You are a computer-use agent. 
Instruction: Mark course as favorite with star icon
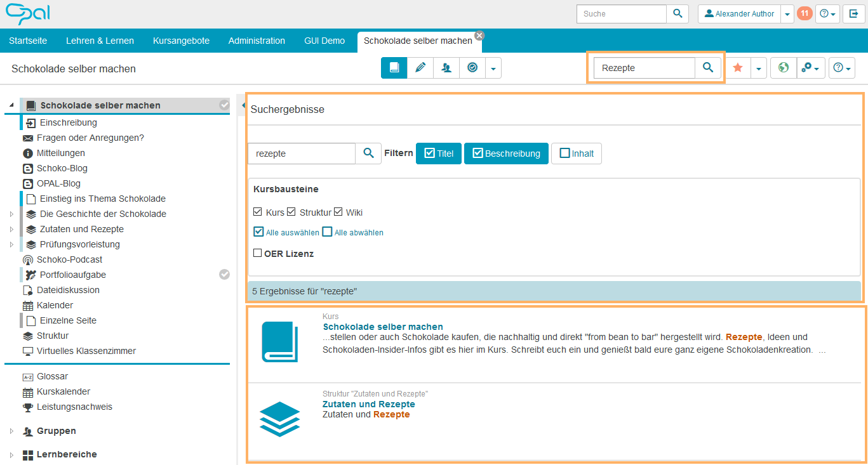click(x=738, y=68)
